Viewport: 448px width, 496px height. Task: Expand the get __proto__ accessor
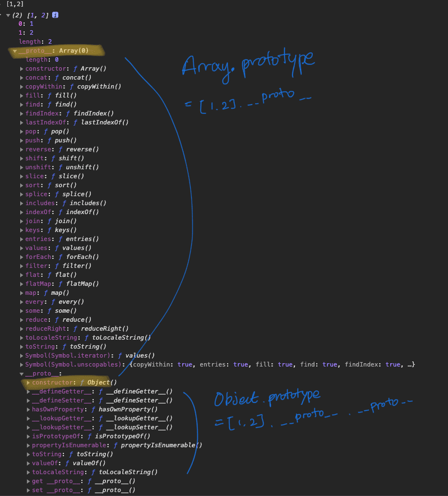28,481
